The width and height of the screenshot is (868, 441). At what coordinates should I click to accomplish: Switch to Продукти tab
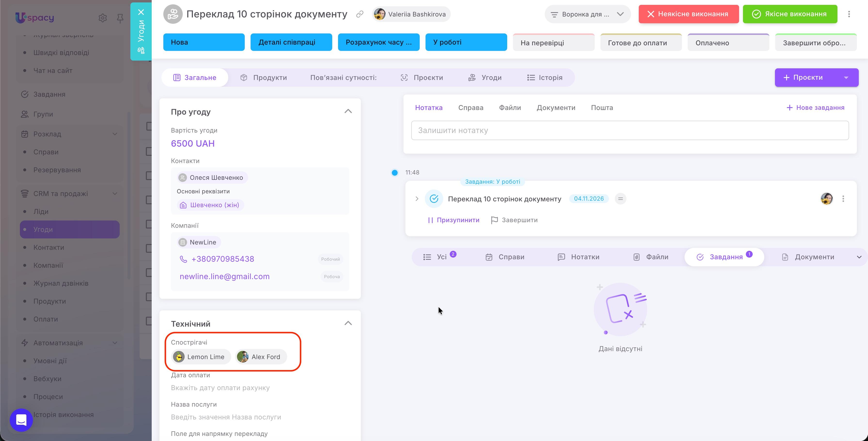click(263, 78)
